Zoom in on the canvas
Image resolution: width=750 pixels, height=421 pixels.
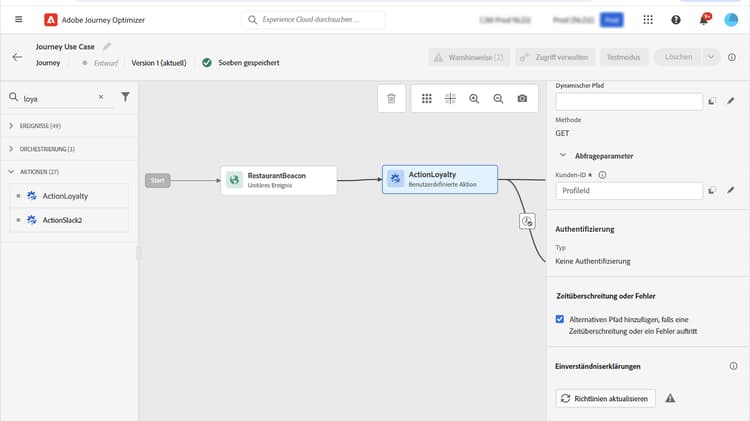[474, 99]
